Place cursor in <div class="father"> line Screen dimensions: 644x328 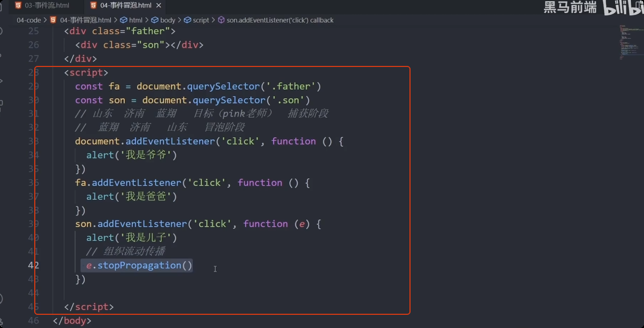[120, 31]
